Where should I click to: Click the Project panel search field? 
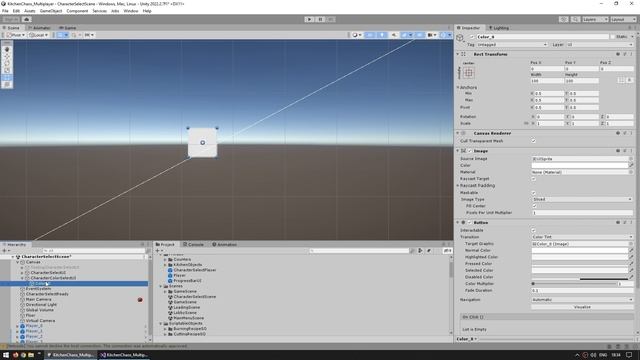359,251
